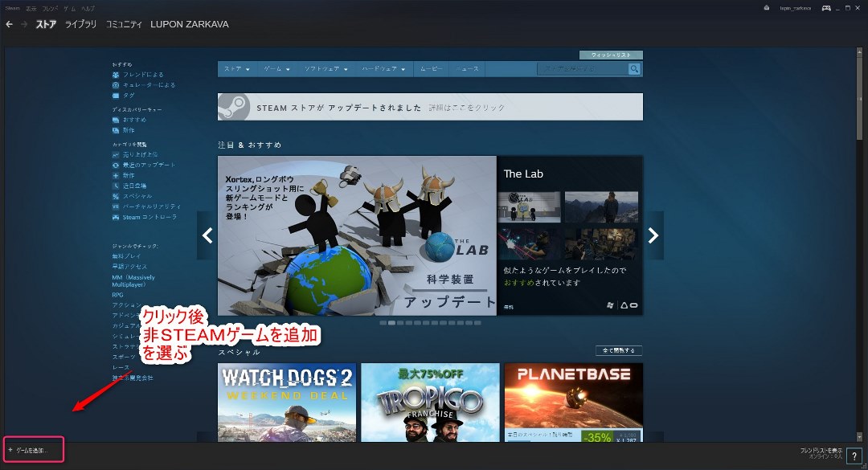Show previous featured carousel item
This screenshot has width=868, height=470.
[207, 235]
